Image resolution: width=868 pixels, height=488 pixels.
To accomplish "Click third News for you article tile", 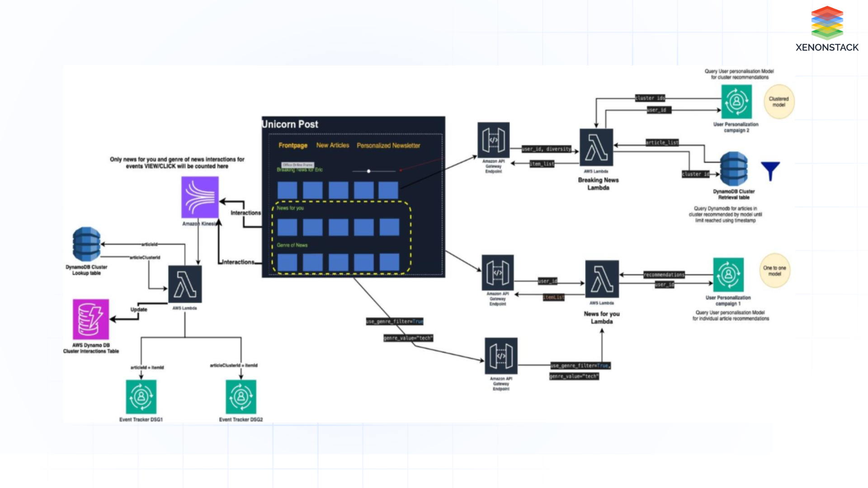I will (338, 227).
